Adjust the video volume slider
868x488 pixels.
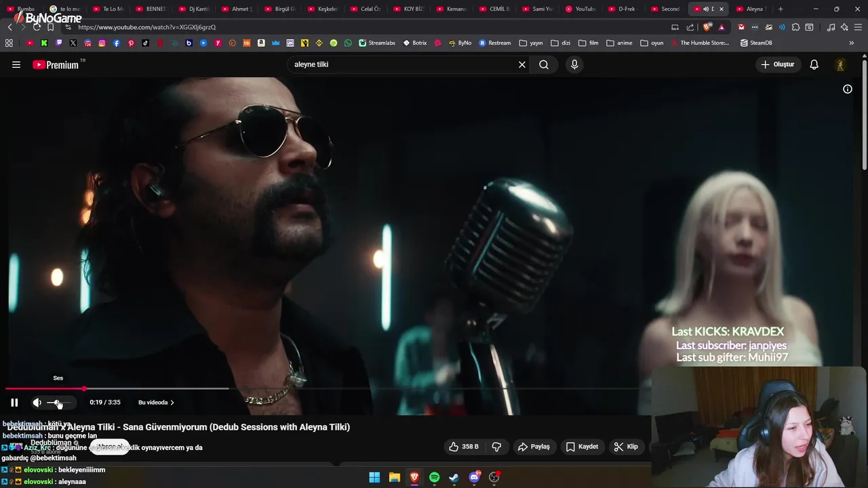click(x=58, y=403)
